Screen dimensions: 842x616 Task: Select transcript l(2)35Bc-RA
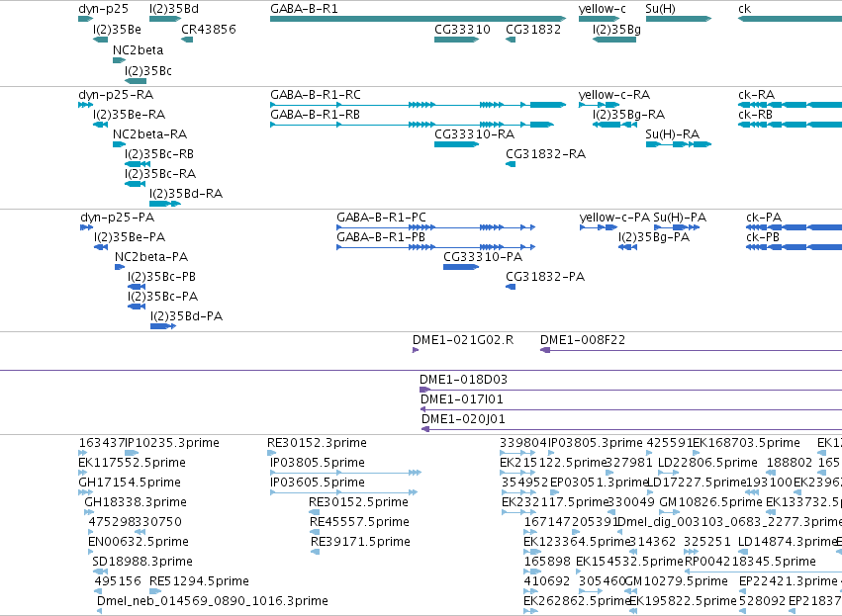coord(136,184)
